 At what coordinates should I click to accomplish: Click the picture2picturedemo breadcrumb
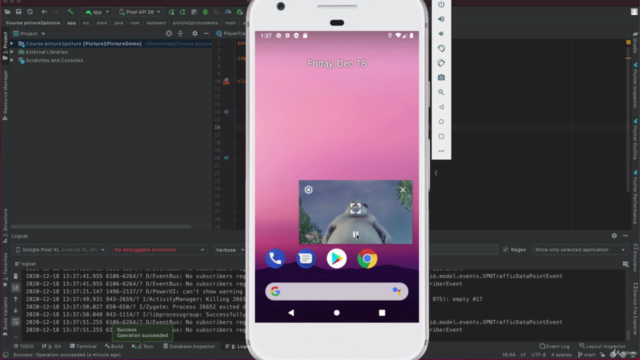[195, 23]
